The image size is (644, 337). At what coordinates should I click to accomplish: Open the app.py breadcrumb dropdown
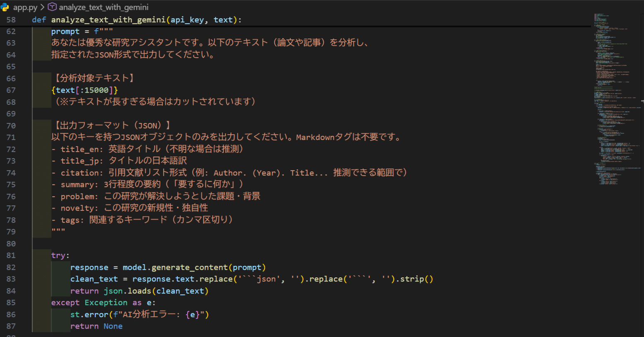click(x=26, y=7)
